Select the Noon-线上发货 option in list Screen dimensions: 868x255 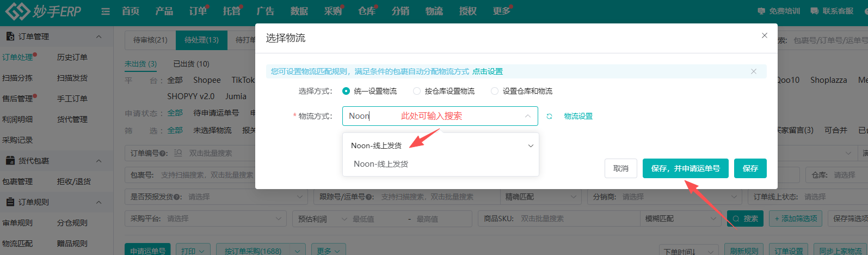click(x=381, y=164)
